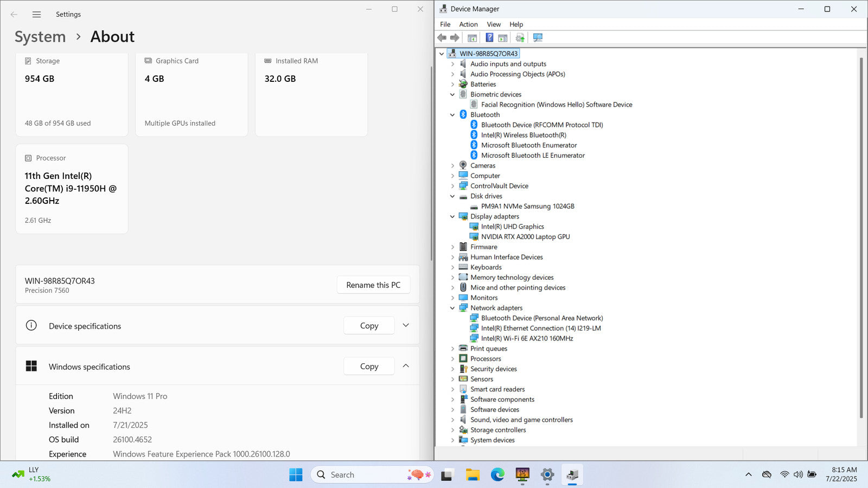The image size is (868, 488).
Task: Click the Firmware category icon
Action: coord(463,247)
